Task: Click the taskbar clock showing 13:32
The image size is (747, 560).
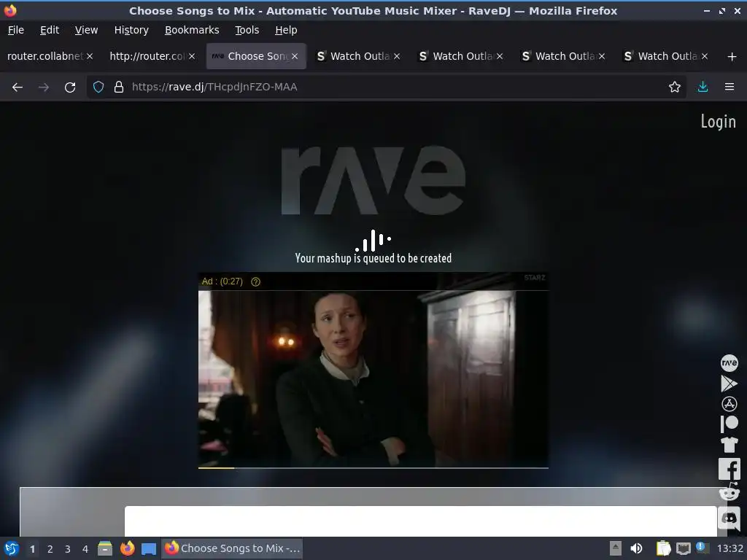Action: 729,548
